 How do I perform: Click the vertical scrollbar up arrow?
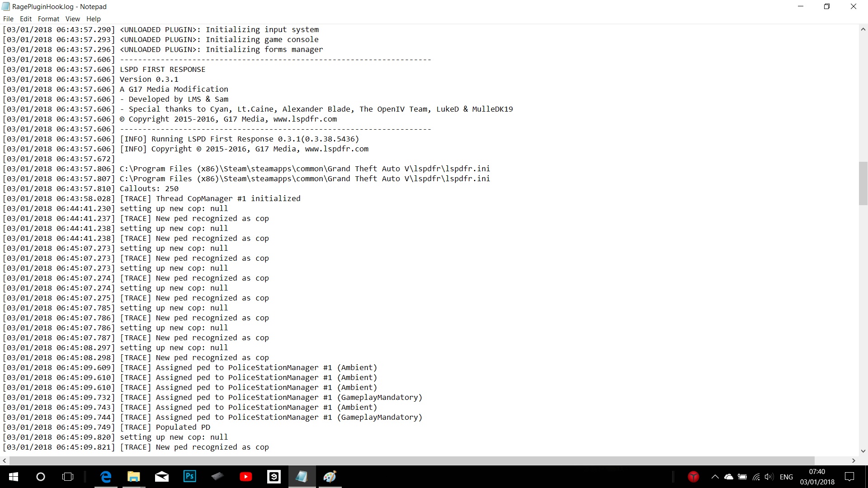[x=863, y=29]
